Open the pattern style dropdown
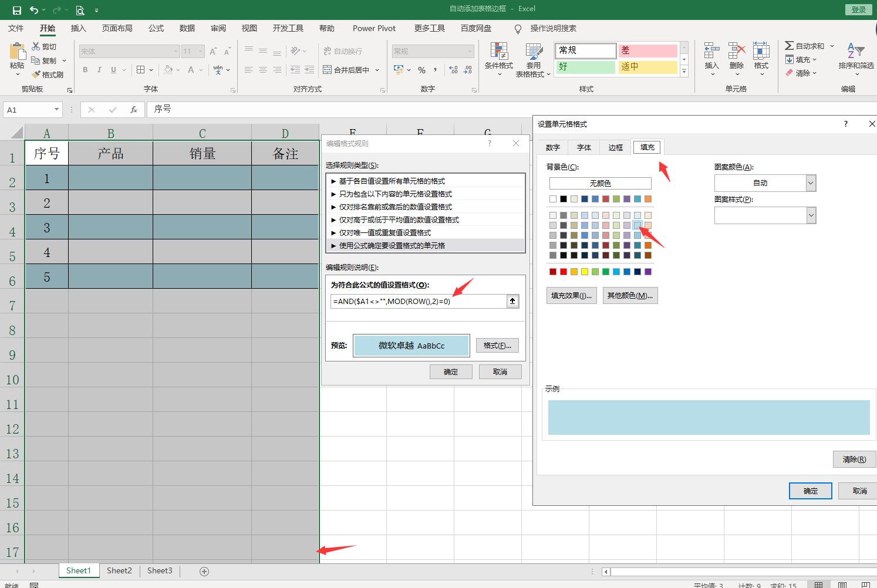Viewport: 877px width, 588px height. point(811,215)
